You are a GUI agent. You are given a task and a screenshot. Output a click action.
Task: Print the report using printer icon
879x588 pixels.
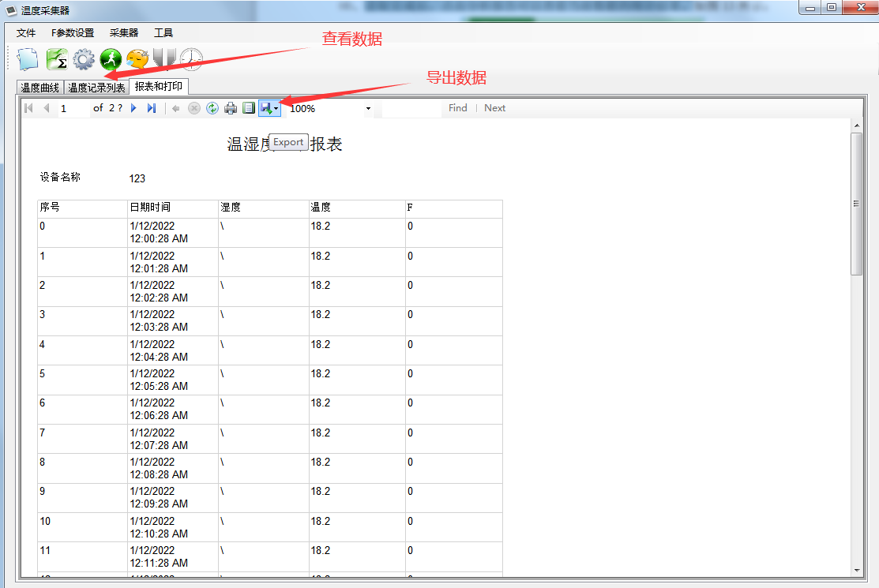coord(231,108)
